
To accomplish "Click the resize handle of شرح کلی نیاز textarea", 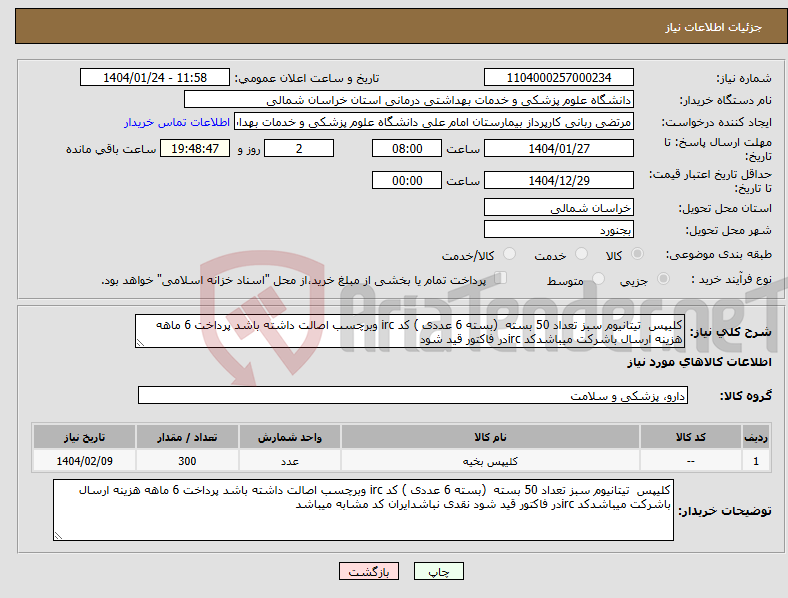I will pyautogui.click(x=140, y=343).
